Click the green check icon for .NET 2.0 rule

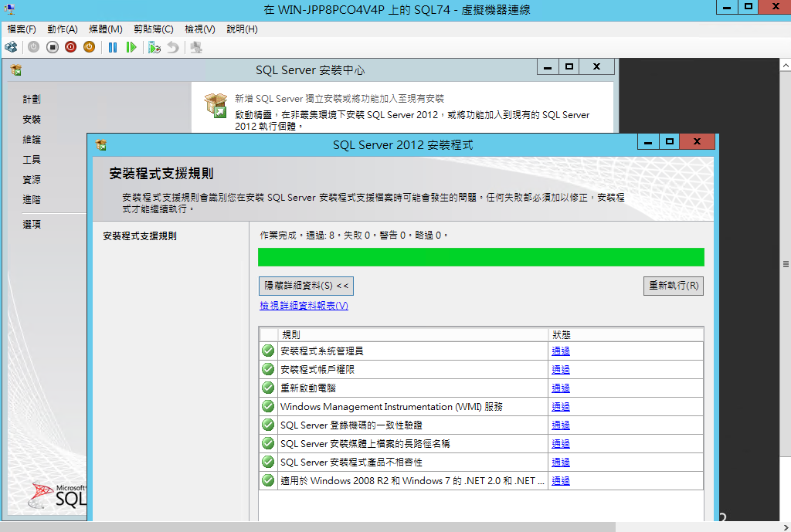coord(268,480)
